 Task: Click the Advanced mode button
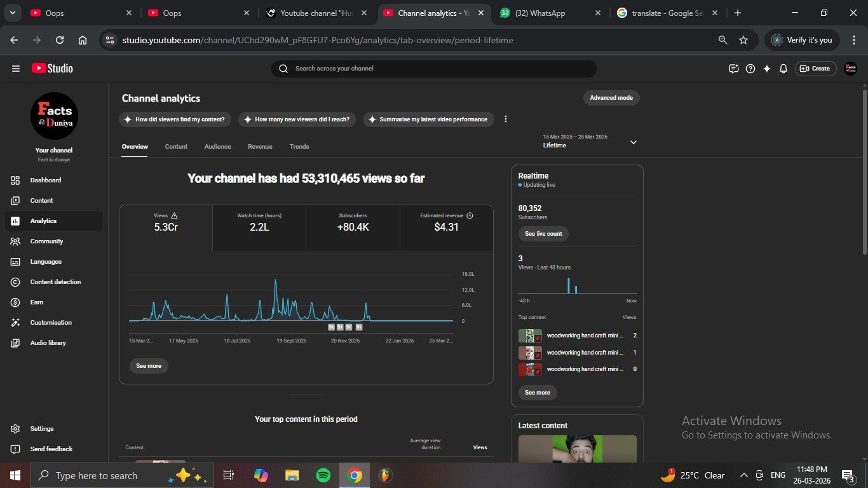point(611,98)
